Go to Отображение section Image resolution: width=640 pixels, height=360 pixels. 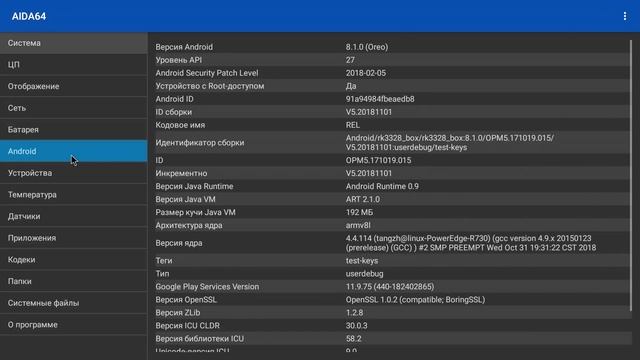coord(73,86)
